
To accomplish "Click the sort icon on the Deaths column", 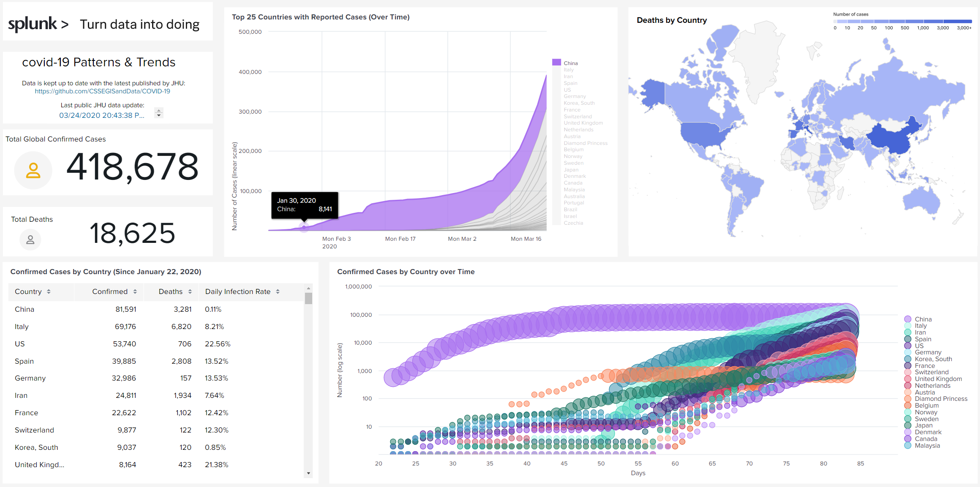I will coord(189,291).
